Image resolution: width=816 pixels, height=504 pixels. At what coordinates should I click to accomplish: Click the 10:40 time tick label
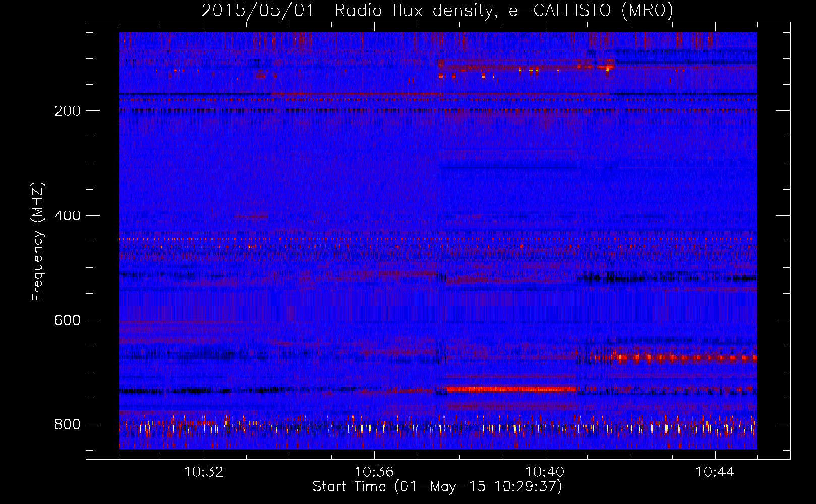tap(545, 472)
